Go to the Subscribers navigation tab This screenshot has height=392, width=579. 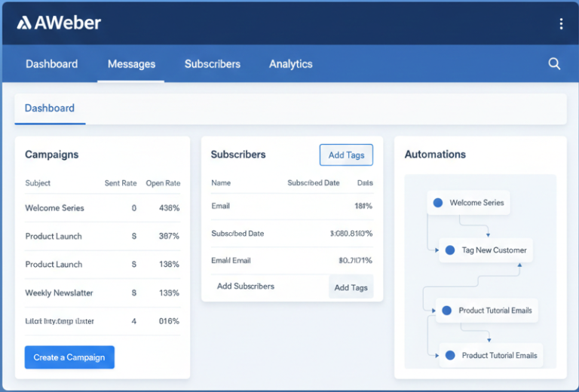(212, 64)
